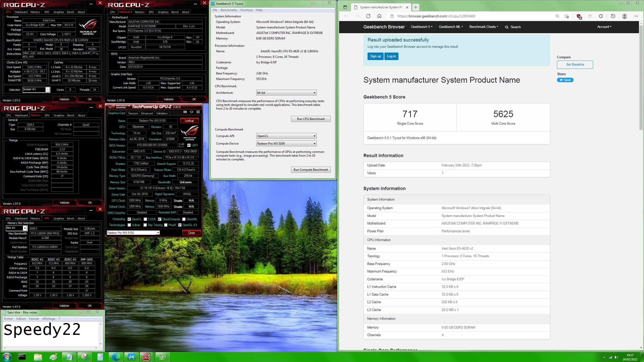The height and width of the screenshot is (362, 644).
Task: Open the Architecture 64-bit dropdown in Geekbench
Action: 286,93
